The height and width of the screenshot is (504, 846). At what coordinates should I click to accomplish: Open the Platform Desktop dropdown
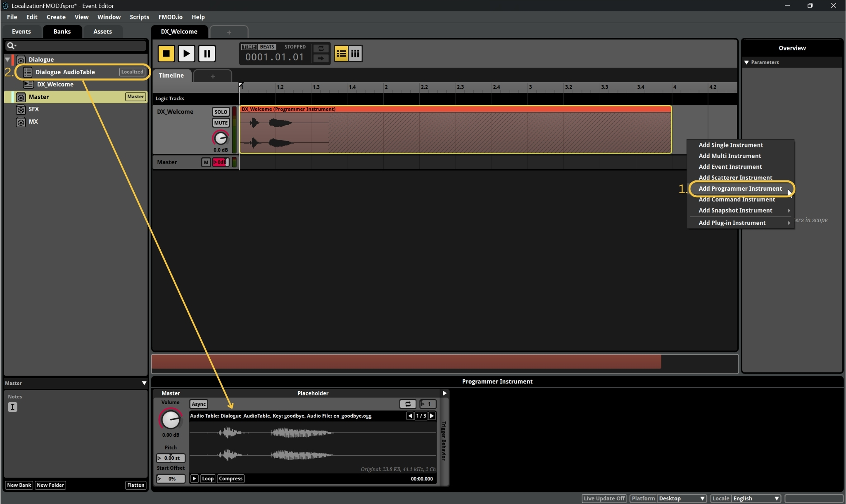point(682,498)
